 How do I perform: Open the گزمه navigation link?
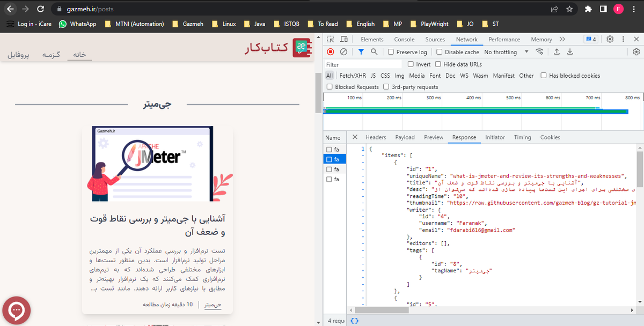click(x=51, y=55)
